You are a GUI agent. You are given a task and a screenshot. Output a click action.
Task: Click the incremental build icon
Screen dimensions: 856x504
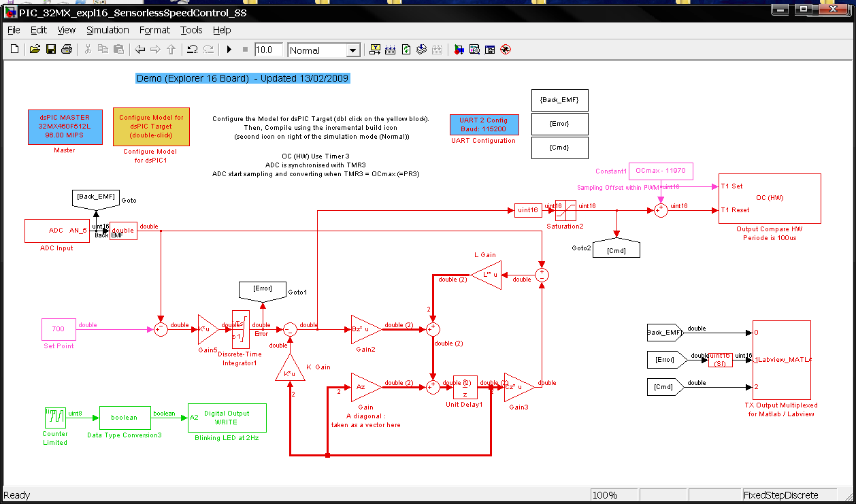[391, 50]
